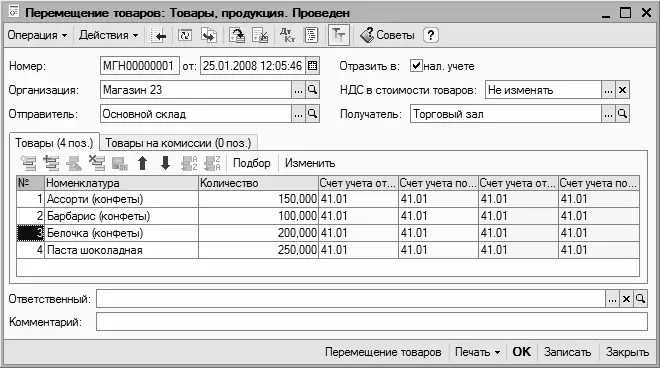
Task: Click the calendar icon next to date
Action: (x=312, y=66)
